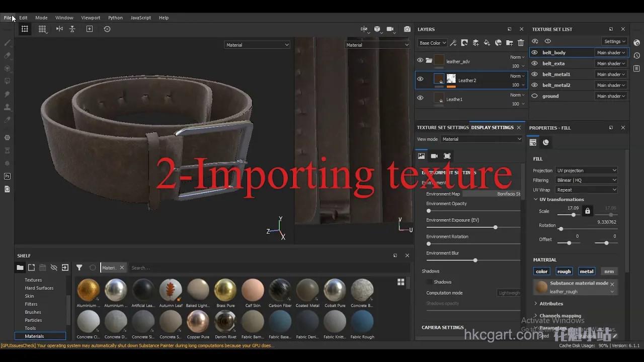Reset the camera view icon
The width and height of the screenshot is (644, 362).
[107, 29]
